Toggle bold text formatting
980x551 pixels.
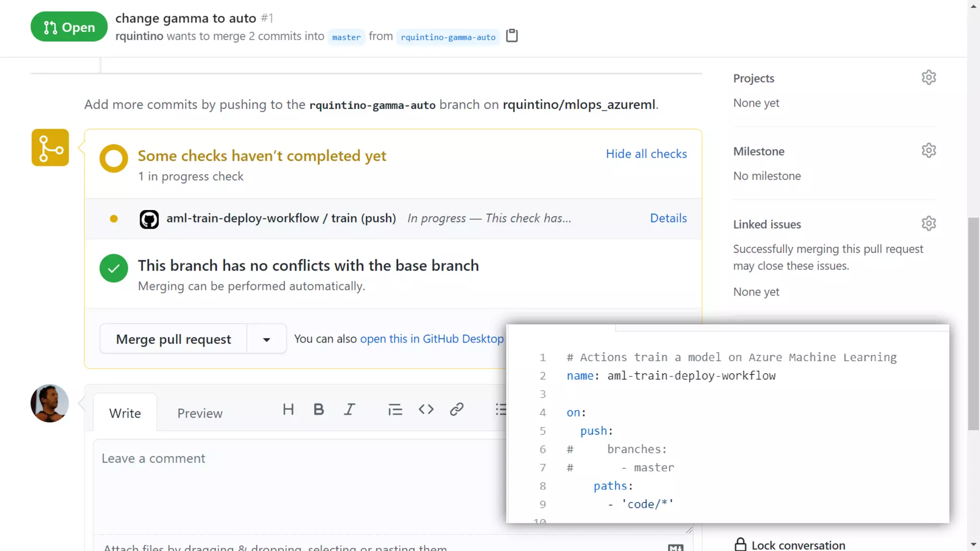click(x=318, y=409)
